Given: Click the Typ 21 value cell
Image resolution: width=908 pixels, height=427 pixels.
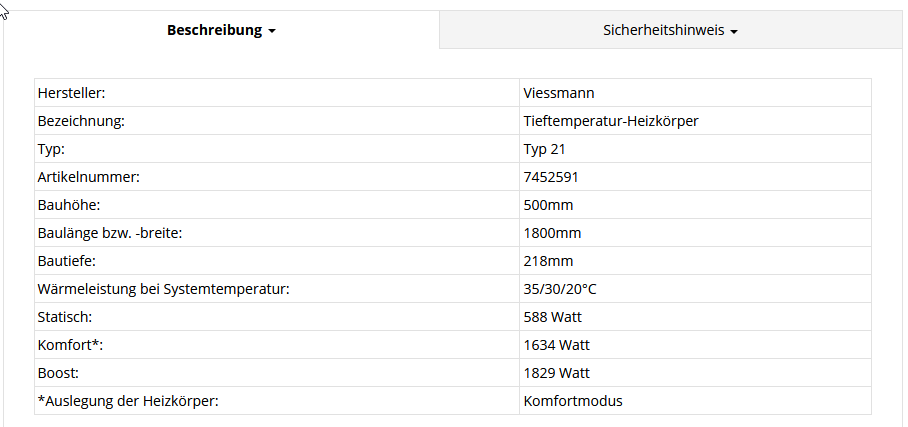Looking at the screenshot, I should pyautogui.click(x=695, y=149).
